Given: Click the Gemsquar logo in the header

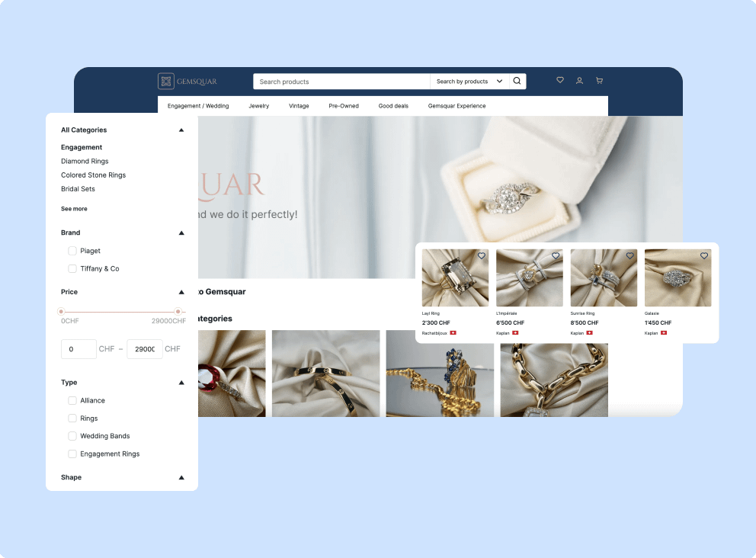Looking at the screenshot, I should [x=188, y=81].
